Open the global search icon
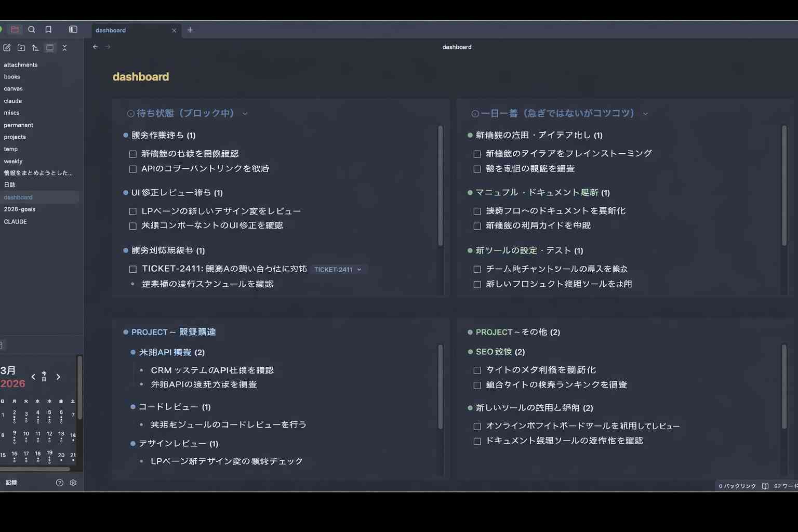 (32, 30)
